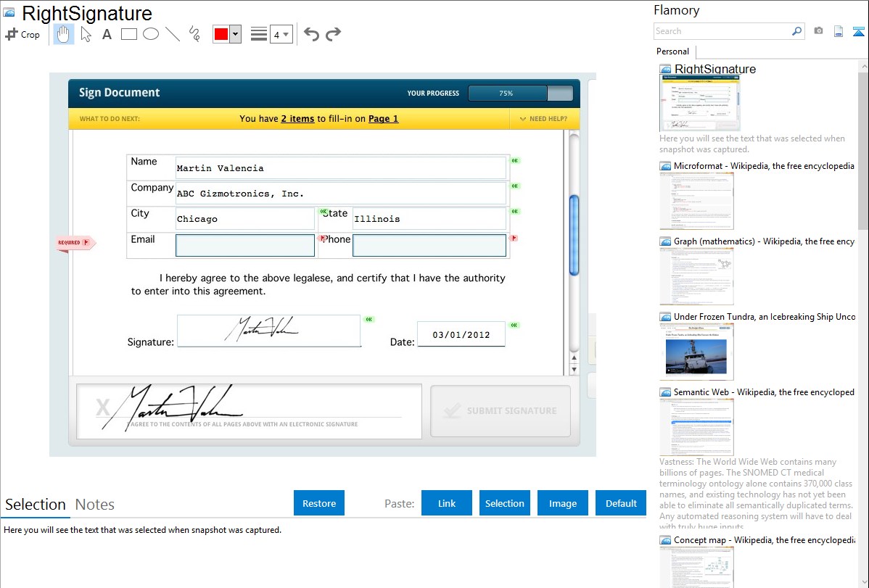The height and width of the screenshot is (588, 869).
Task: Click the RightSignature title in snapshot list
Action: (x=715, y=69)
